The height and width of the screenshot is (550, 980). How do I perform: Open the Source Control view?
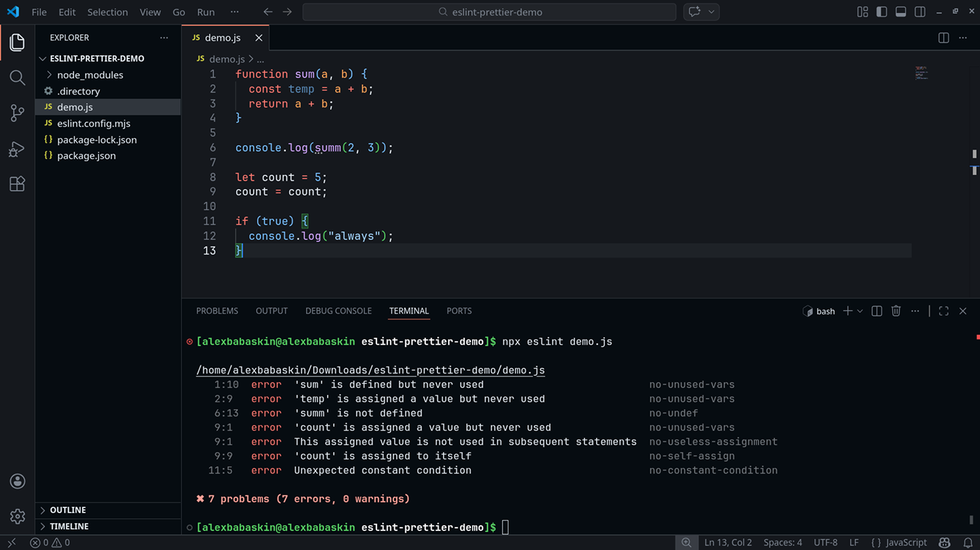pos(17,113)
